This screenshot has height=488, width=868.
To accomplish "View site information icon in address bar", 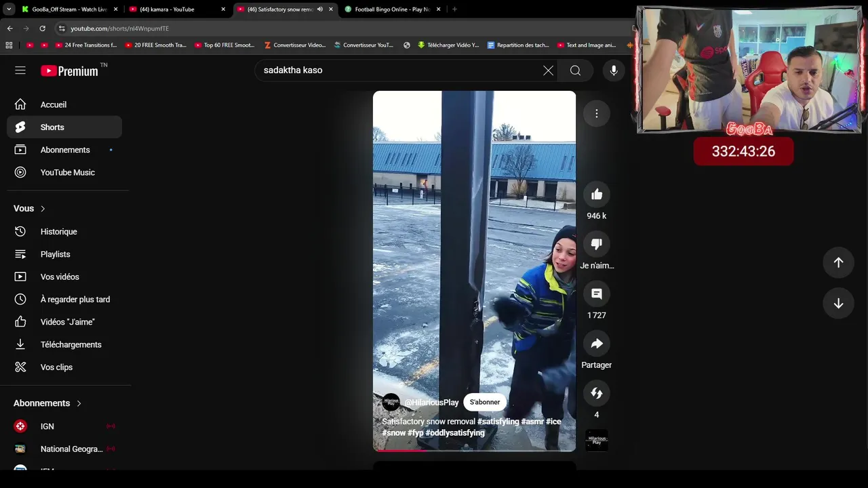I will tap(62, 28).
